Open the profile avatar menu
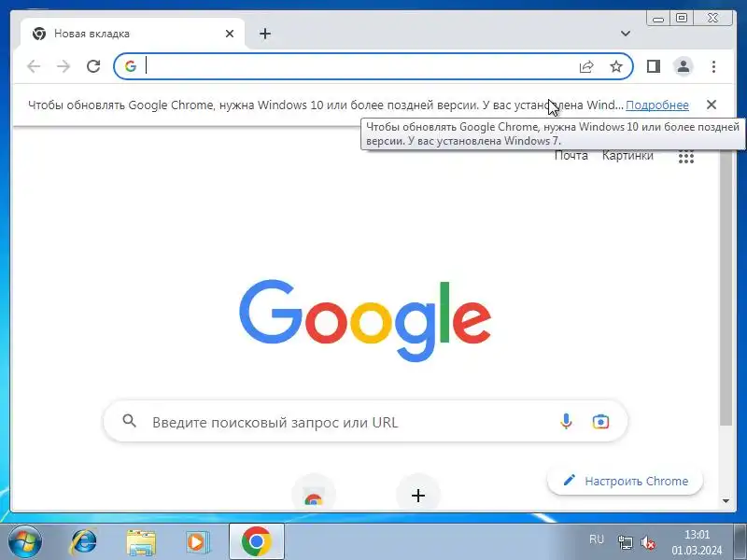 coord(684,66)
